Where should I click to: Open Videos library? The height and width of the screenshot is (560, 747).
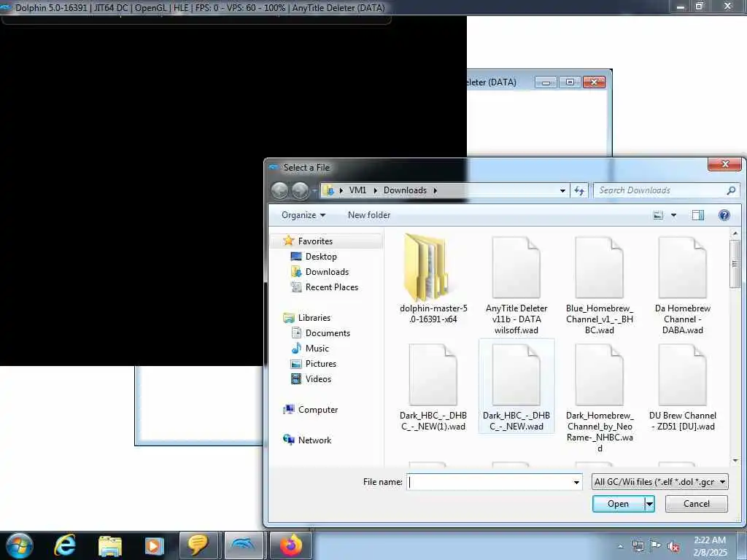(318, 379)
